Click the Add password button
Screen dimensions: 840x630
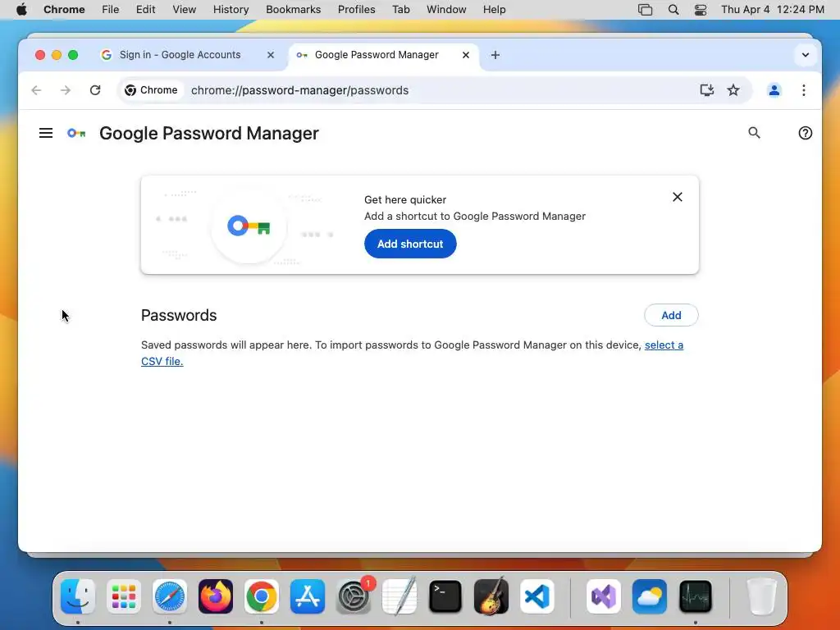671,315
